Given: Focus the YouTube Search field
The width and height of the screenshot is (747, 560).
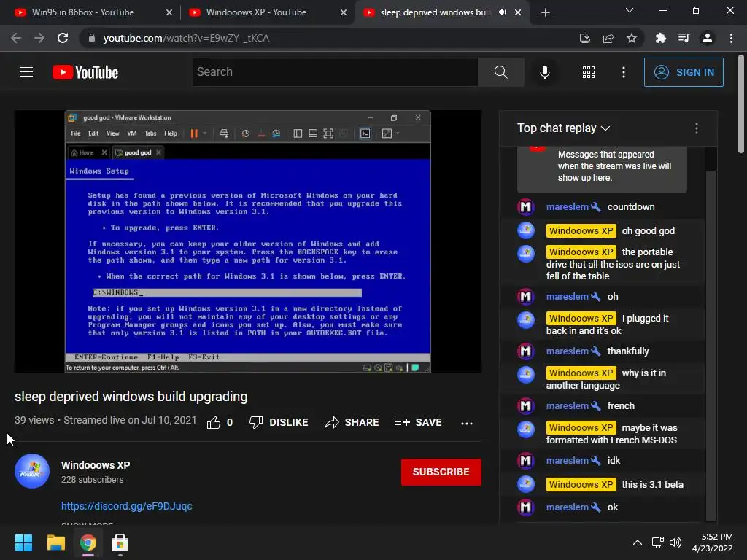Looking at the screenshot, I should click(x=335, y=72).
